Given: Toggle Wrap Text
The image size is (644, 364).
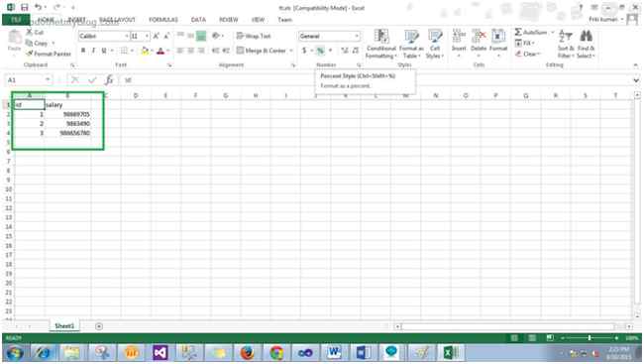Looking at the screenshot, I should coord(254,36).
